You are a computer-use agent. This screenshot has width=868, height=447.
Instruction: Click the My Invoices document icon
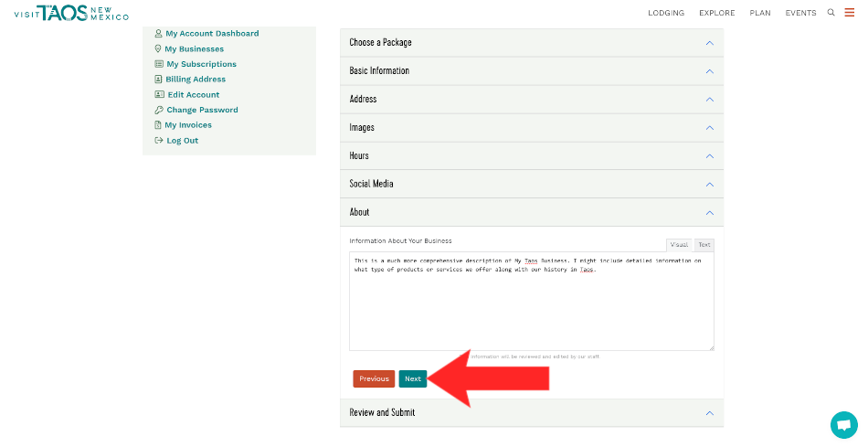click(159, 125)
